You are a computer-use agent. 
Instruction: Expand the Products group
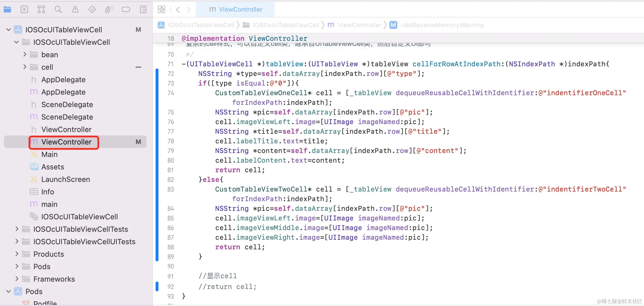(17, 254)
